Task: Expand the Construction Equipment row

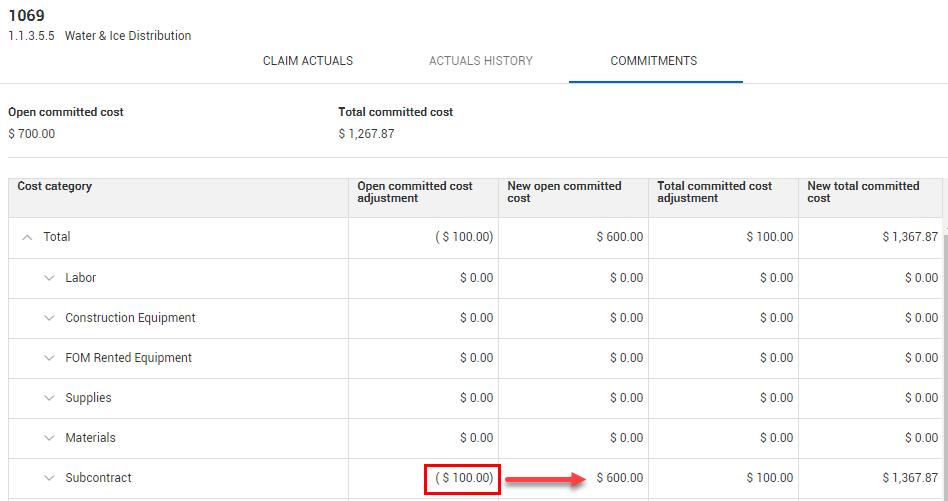Action: (x=49, y=318)
